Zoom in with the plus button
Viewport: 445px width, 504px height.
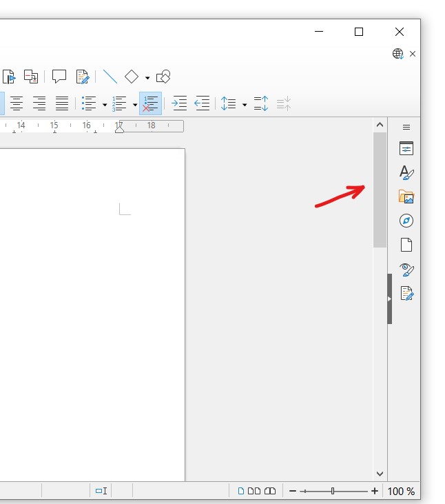click(x=374, y=491)
